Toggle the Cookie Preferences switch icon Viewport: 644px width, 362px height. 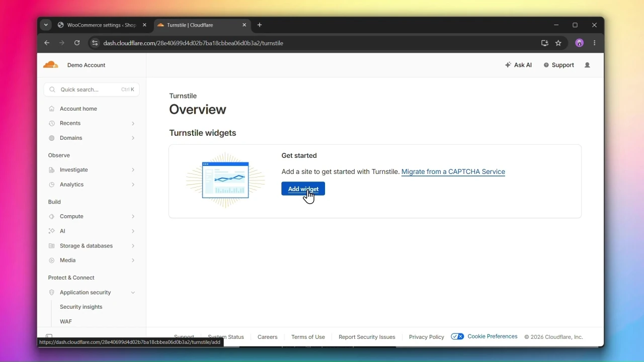[457, 336]
